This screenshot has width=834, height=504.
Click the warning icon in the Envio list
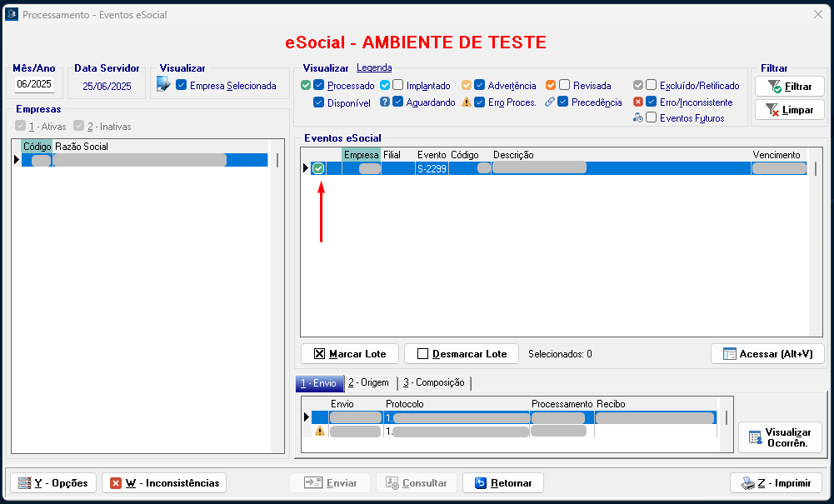319,432
